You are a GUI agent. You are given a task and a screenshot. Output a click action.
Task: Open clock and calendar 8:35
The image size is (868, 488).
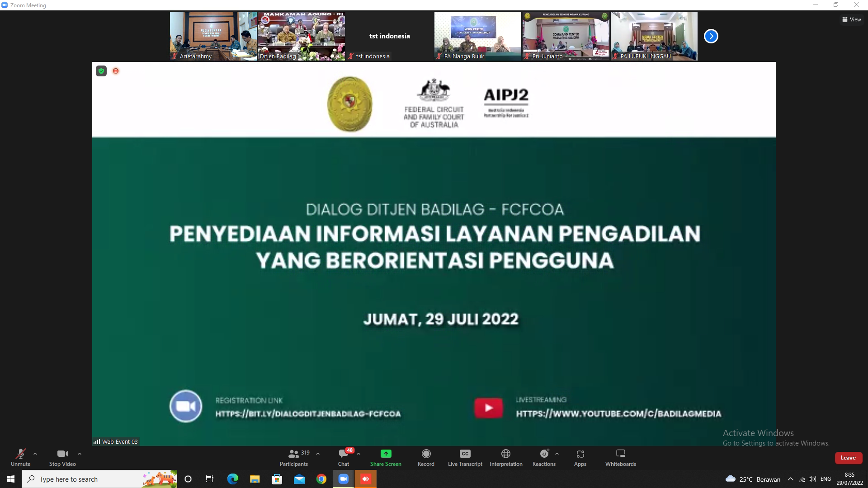pos(849,479)
